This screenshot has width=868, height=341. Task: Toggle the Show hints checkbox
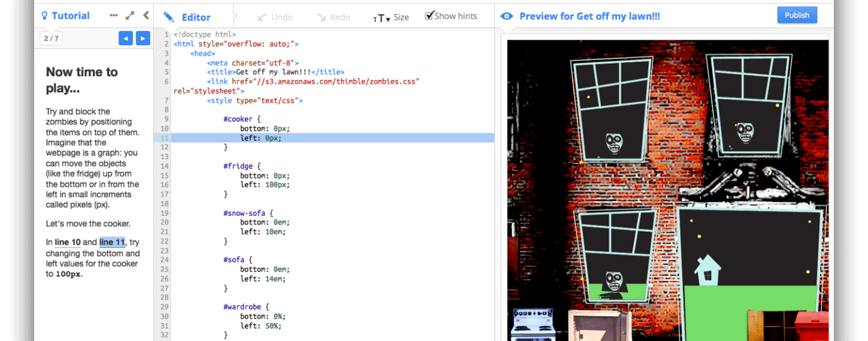pos(429,15)
